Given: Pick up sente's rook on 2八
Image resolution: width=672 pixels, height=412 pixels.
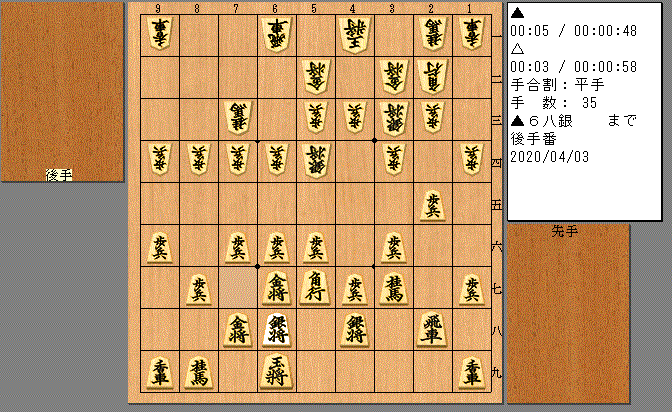Looking at the screenshot, I should pyautogui.click(x=432, y=329).
